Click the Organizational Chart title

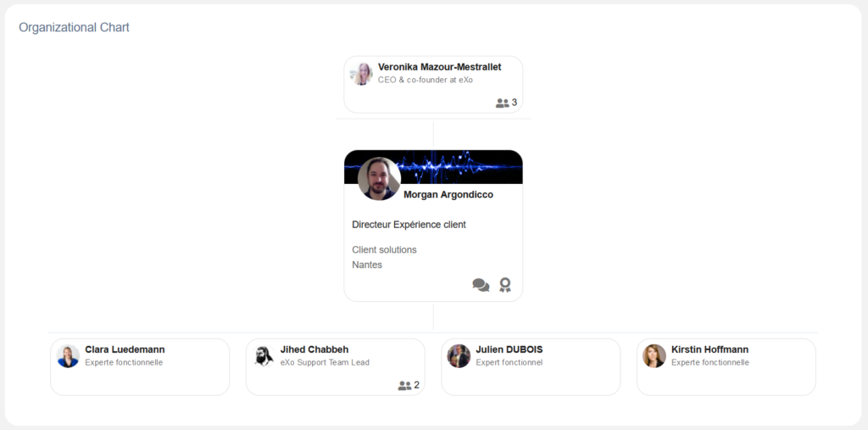coord(75,27)
